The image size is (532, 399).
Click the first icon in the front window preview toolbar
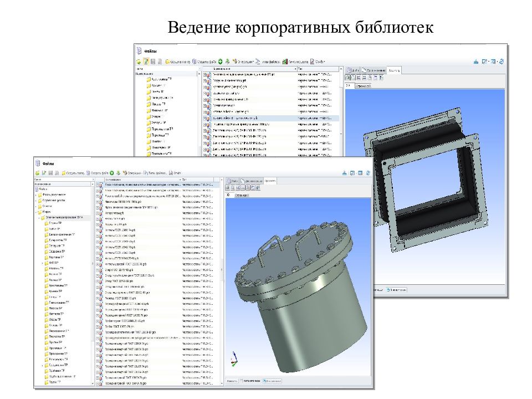click(228, 188)
